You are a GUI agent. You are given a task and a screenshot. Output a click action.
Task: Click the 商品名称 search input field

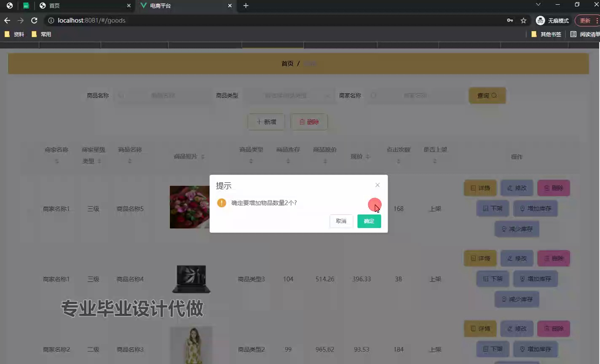(163, 96)
